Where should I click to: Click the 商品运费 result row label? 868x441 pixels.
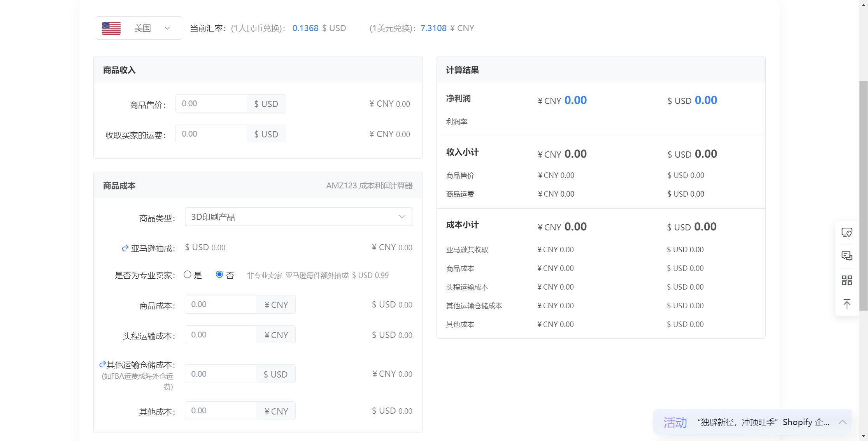tap(460, 194)
